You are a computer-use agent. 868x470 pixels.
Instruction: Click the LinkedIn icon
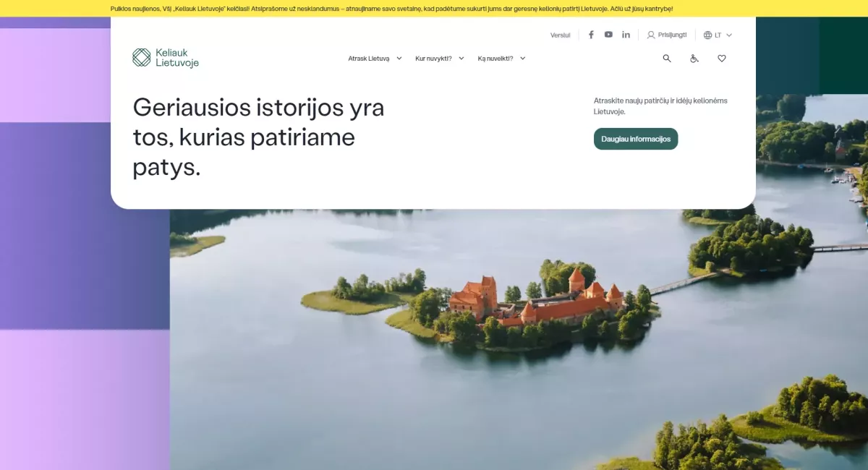coord(626,34)
